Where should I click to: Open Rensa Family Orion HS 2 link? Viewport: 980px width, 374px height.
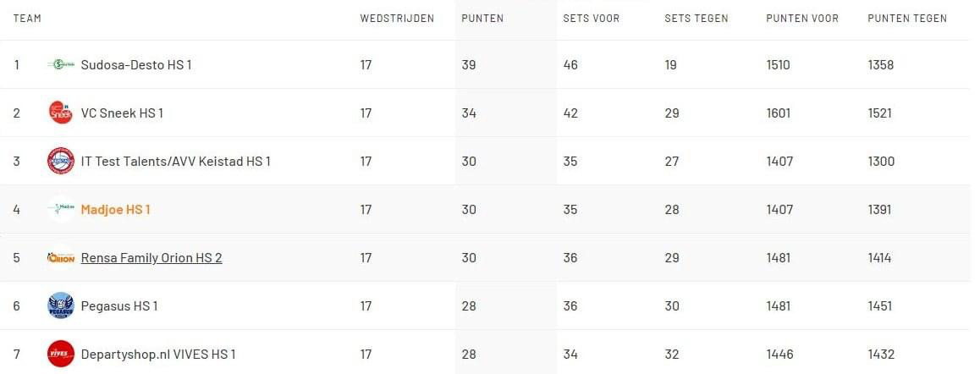[151, 258]
